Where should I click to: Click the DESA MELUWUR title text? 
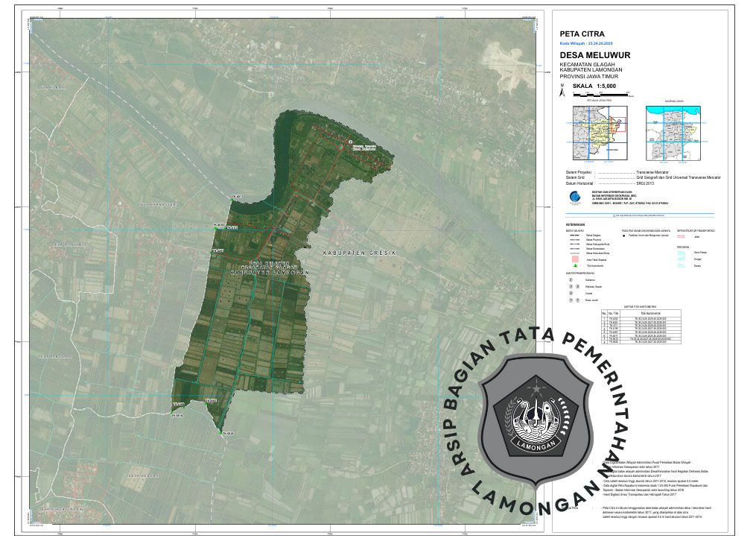(595, 56)
